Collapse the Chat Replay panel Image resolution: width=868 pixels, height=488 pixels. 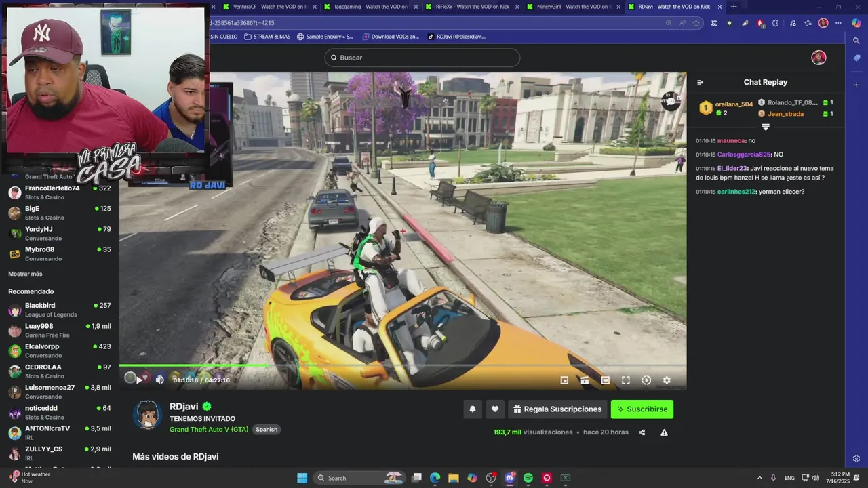700,82
